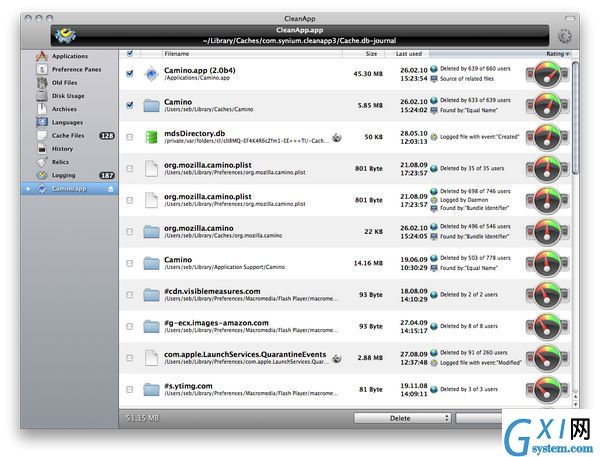This screenshot has height=457, width=600.
Task: Click 'Deleted by 35 of 35 users' text
Action: (472, 168)
